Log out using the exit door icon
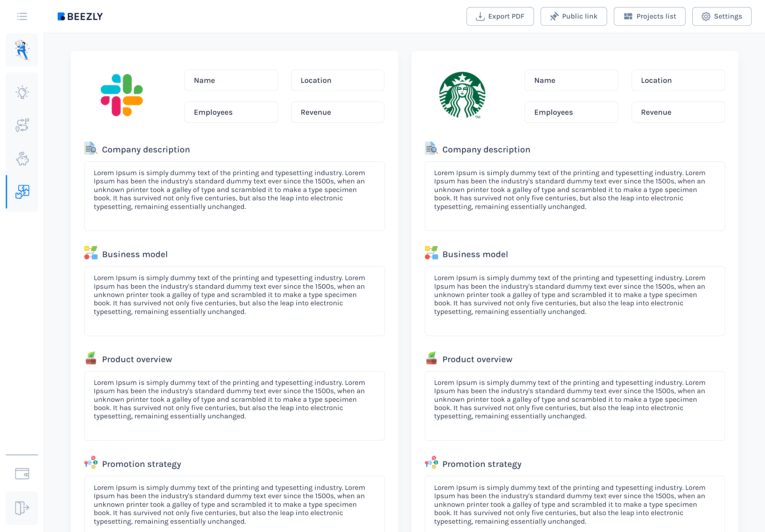Image resolution: width=765 pixels, height=532 pixels. tap(22, 508)
